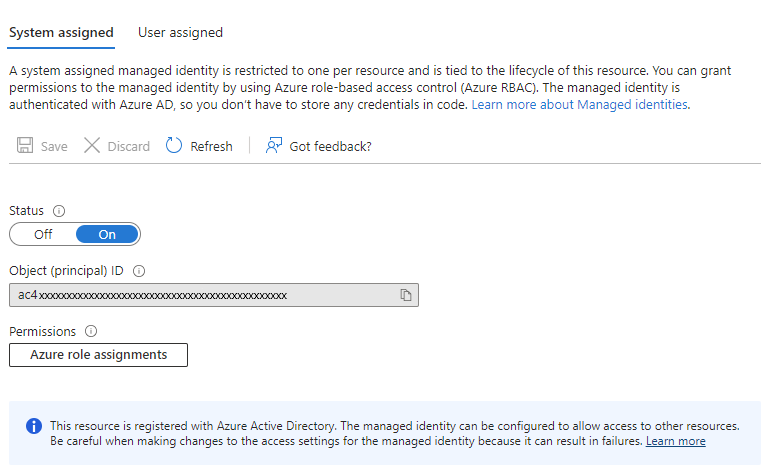Copy the Object principal ID to clipboard

tap(406, 295)
